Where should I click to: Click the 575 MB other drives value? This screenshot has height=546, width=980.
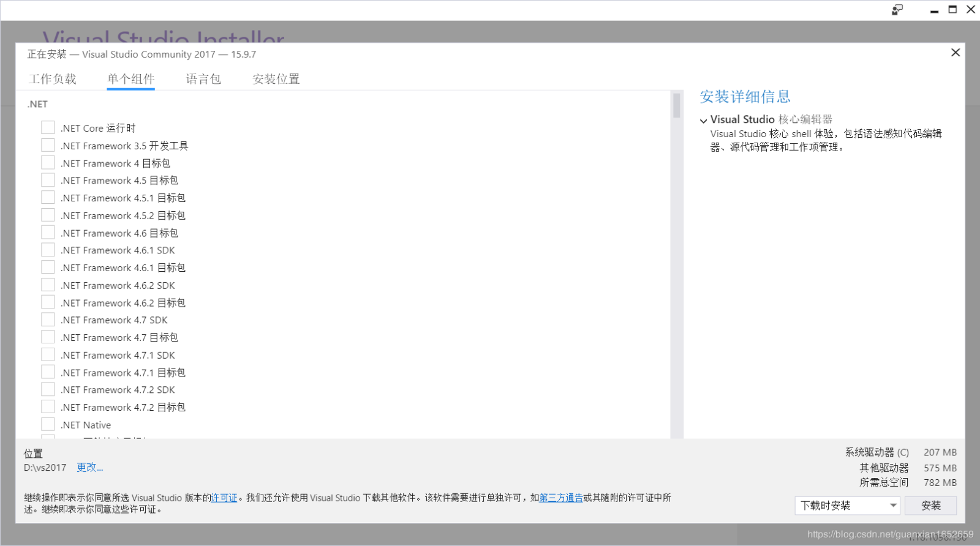pyautogui.click(x=940, y=468)
